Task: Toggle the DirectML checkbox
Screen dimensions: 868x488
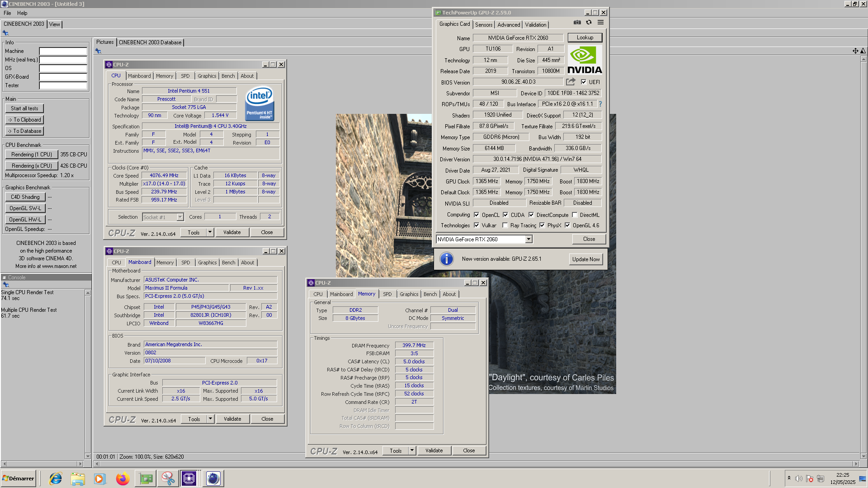Action: 575,215
